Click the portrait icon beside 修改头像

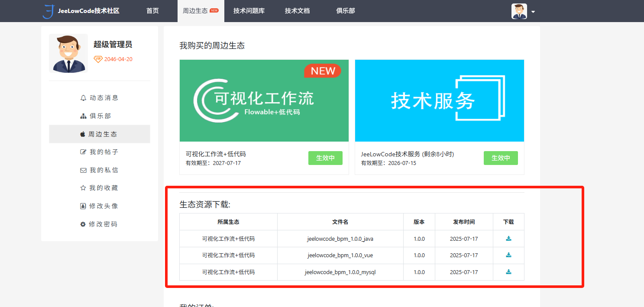click(x=83, y=206)
